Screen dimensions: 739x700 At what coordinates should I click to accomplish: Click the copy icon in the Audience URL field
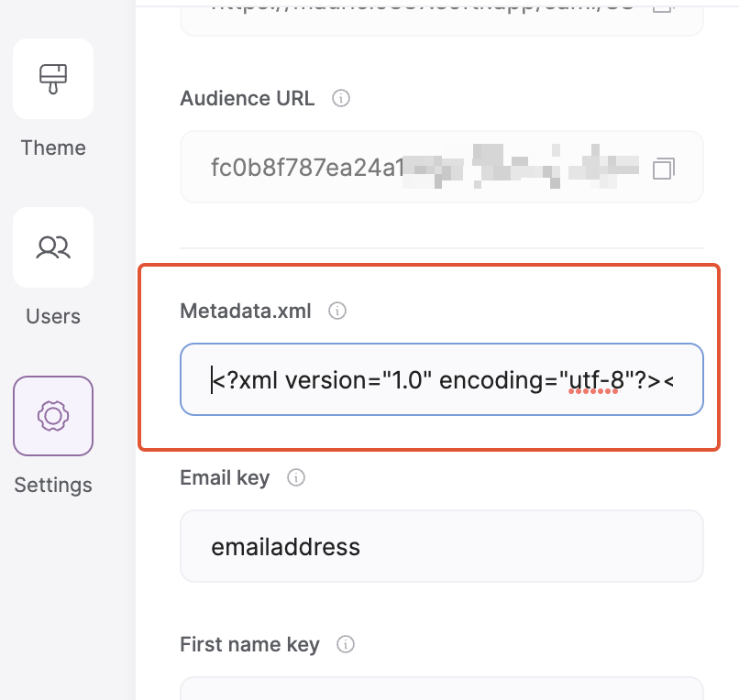pyautogui.click(x=664, y=167)
